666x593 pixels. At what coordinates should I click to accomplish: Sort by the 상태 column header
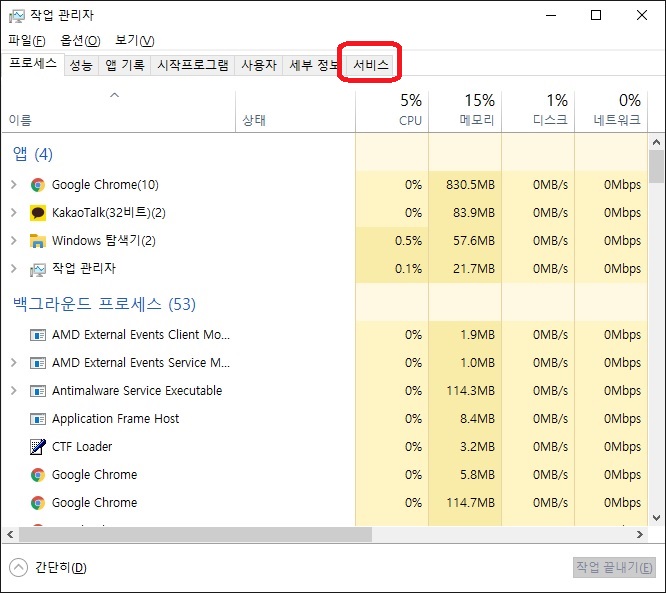[295, 111]
